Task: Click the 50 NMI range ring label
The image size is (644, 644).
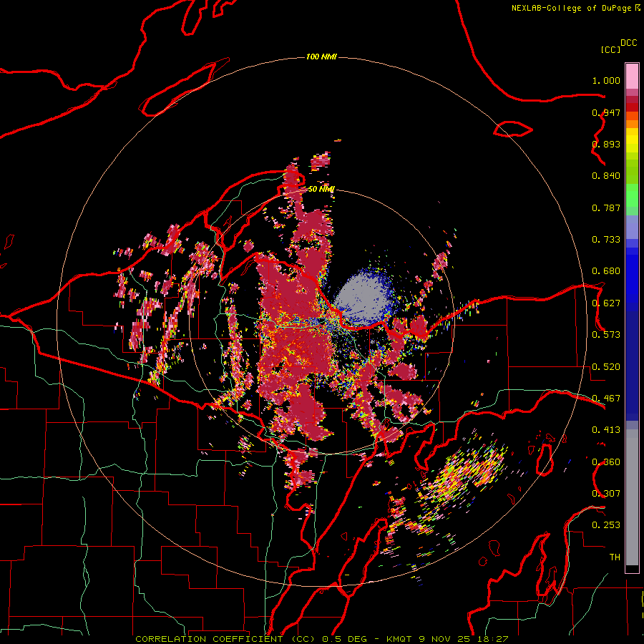Action: 321,189
